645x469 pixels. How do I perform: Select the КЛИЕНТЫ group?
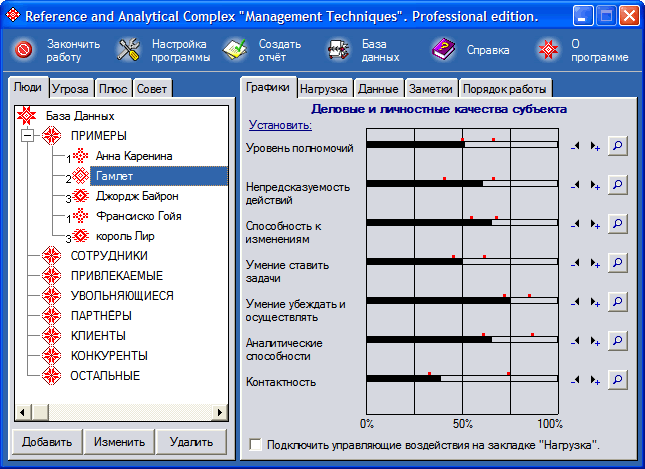point(98,336)
